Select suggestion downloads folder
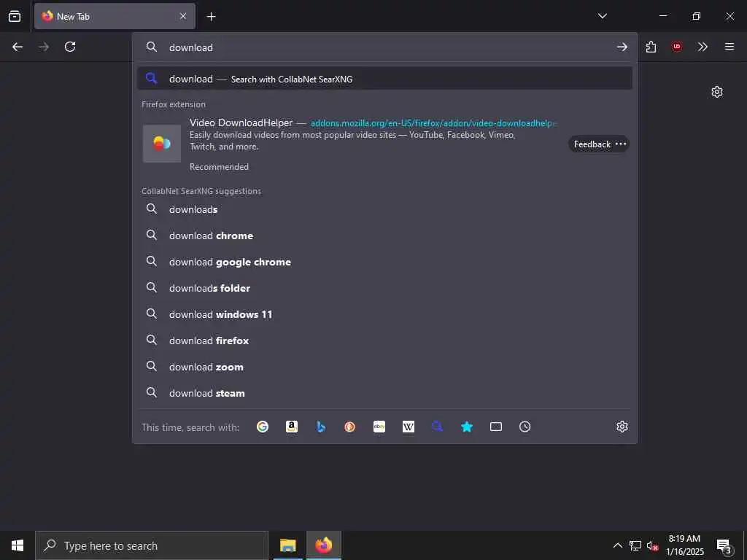 coord(384,287)
